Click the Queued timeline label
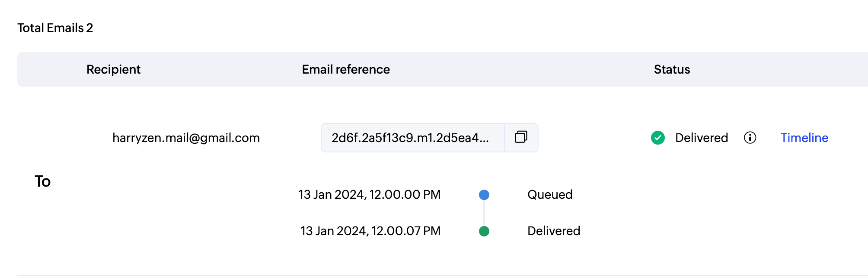 (549, 194)
